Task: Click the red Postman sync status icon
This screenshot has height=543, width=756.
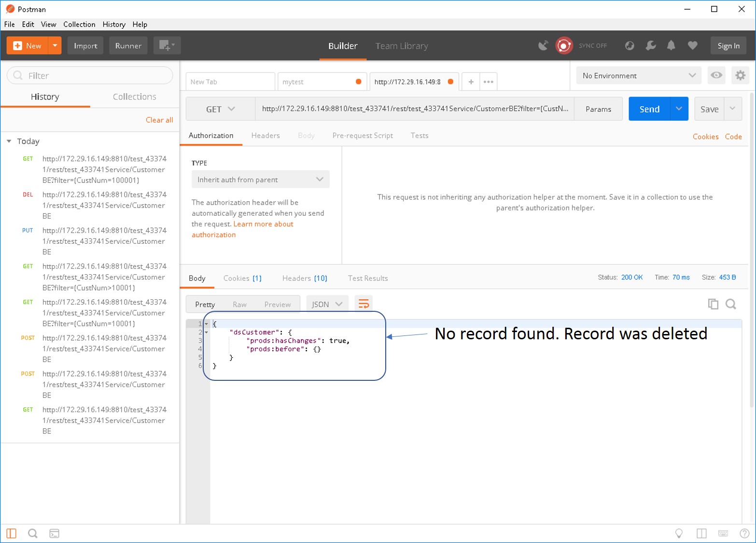Action: (x=564, y=45)
